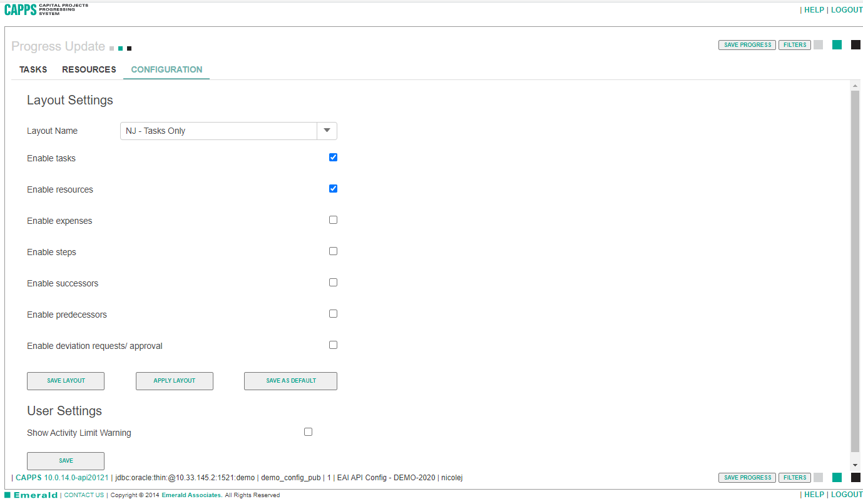The image size is (863, 504).
Task: Click the vertical scrollbar track
Action: click(x=855, y=269)
